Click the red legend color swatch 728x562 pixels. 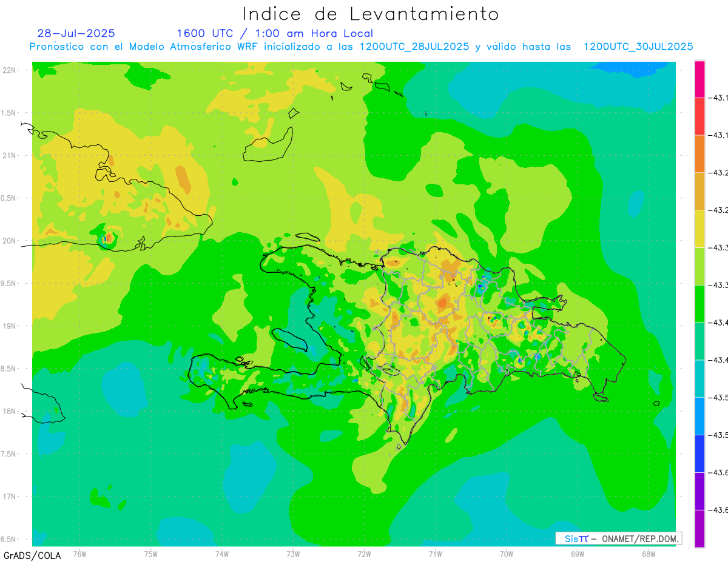pos(699,116)
